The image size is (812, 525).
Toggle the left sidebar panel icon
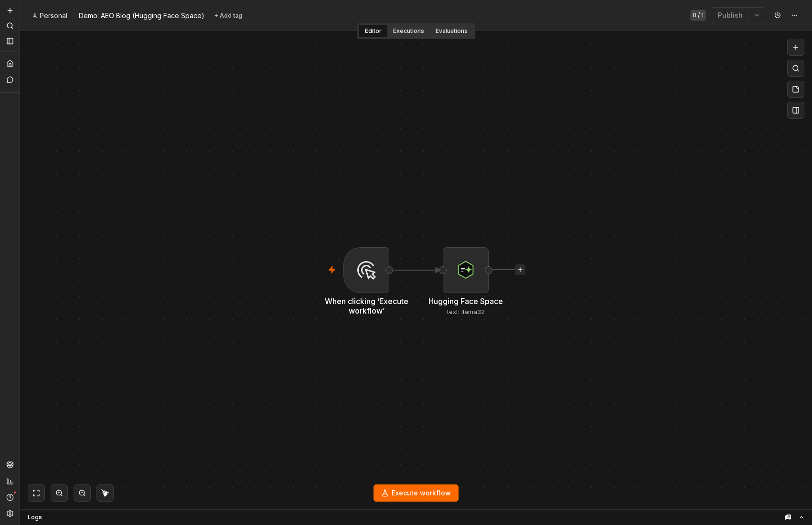(10, 41)
